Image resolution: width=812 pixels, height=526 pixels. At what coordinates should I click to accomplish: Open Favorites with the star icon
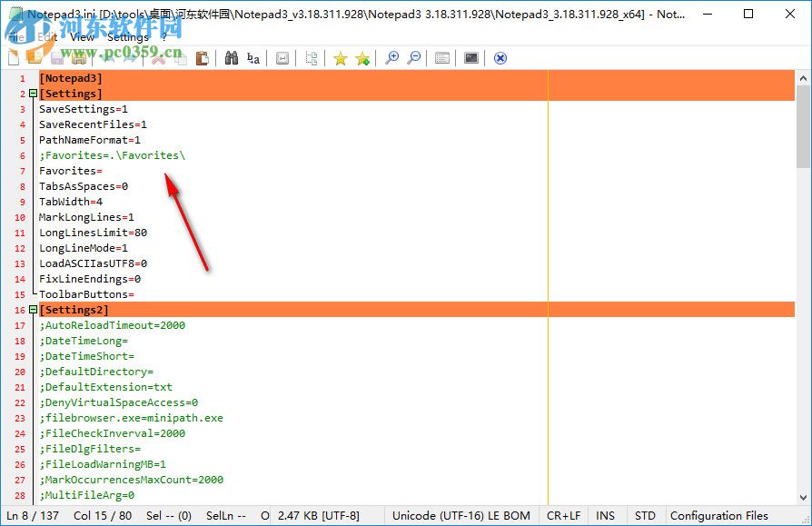(341, 58)
